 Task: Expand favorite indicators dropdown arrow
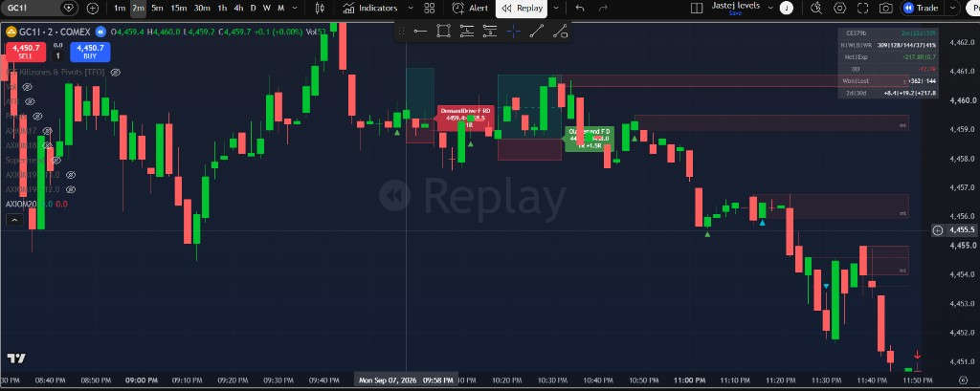(x=411, y=8)
